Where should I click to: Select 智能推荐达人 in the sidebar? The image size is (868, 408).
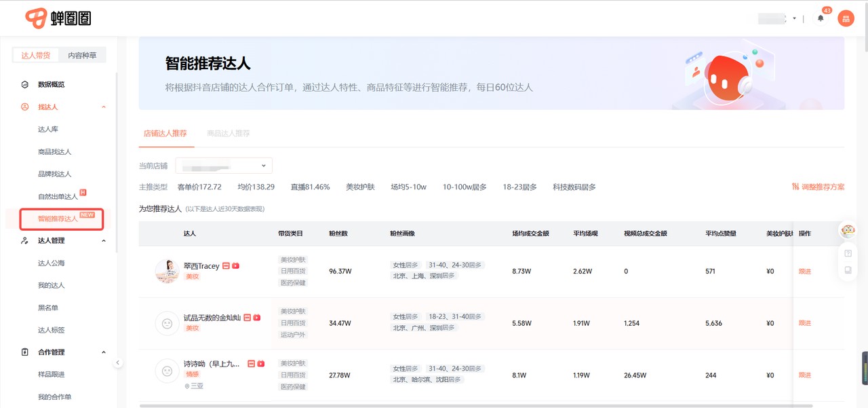[58, 219]
